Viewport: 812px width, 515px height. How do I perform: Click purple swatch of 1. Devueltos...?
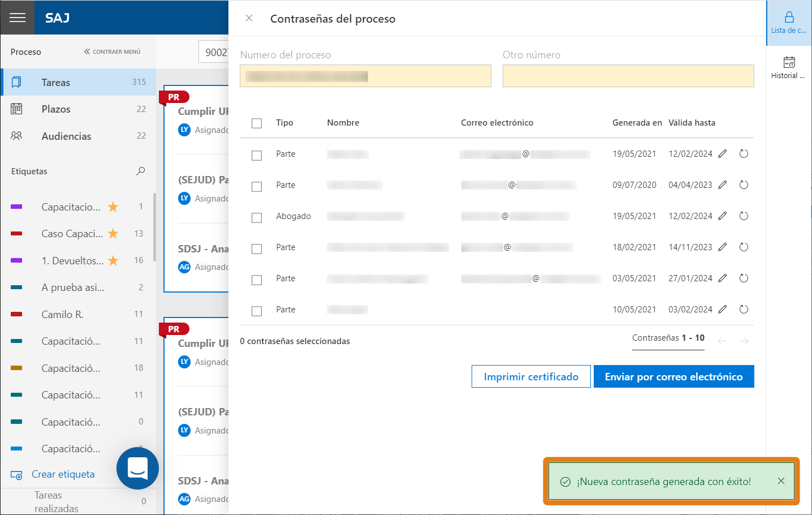(16, 261)
